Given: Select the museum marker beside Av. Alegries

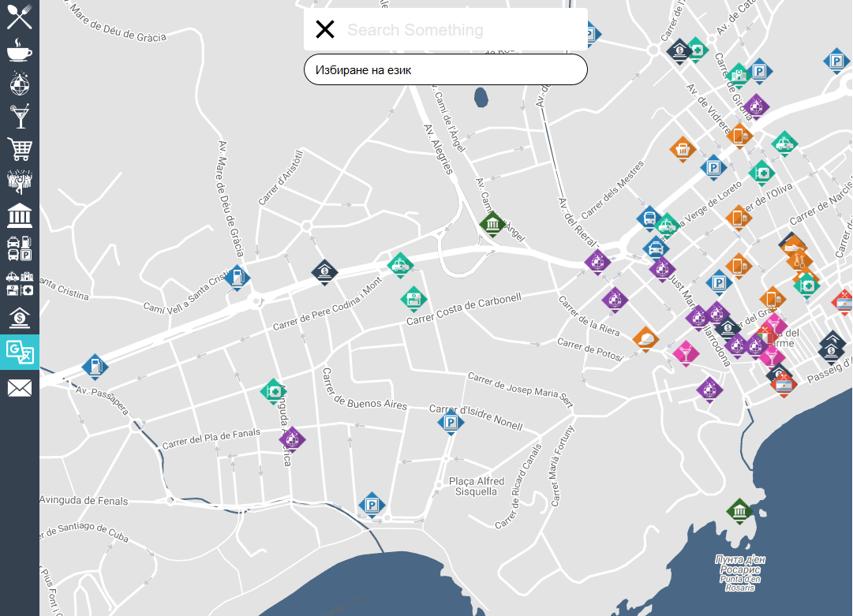Looking at the screenshot, I should [x=492, y=224].
